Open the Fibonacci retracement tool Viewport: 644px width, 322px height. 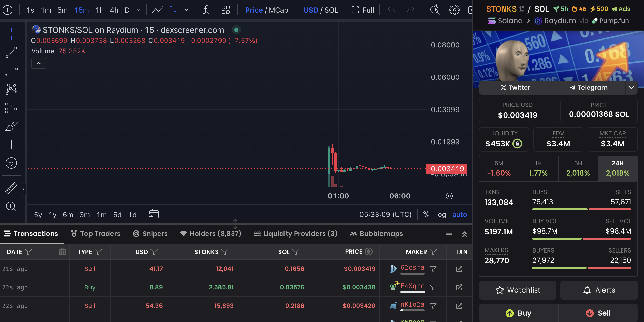coord(11,71)
